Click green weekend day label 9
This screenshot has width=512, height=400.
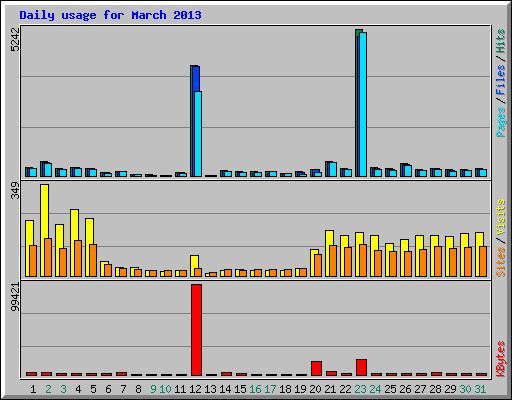point(153,389)
